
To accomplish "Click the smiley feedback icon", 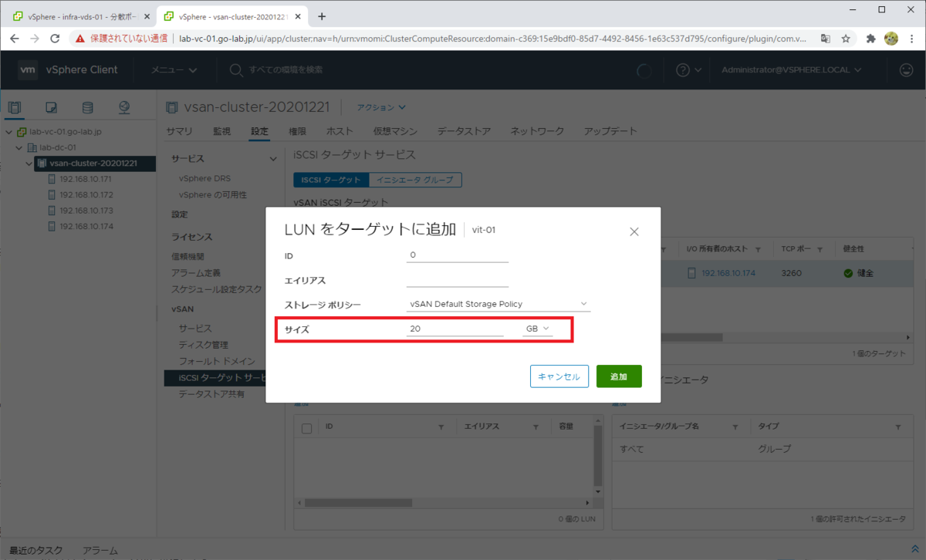I will [x=907, y=70].
